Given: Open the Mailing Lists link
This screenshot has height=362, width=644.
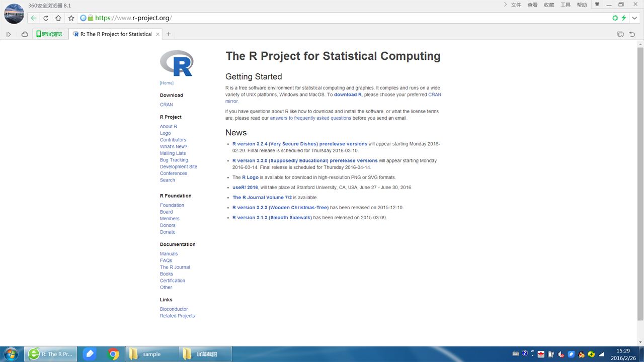Looking at the screenshot, I should pyautogui.click(x=173, y=153).
